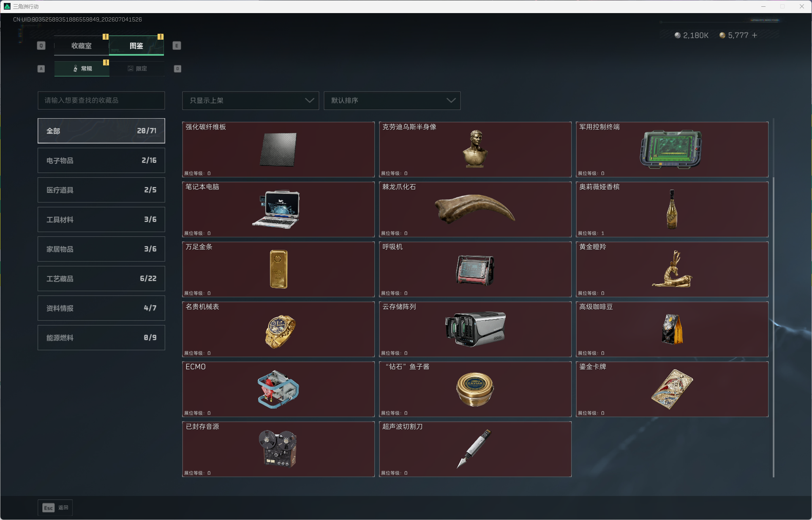This screenshot has width=812, height=520.
Task: Click the Q key hint icon
Action: [x=41, y=46]
